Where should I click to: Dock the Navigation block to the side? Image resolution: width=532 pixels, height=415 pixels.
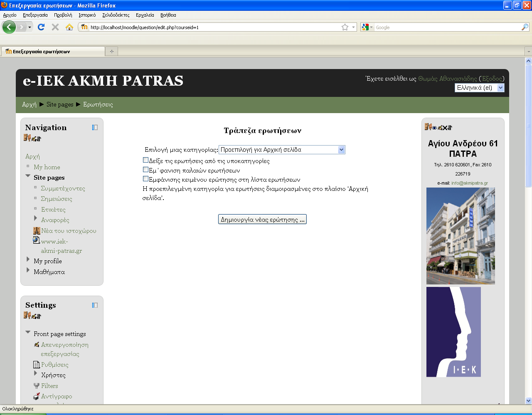[x=95, y=128]
